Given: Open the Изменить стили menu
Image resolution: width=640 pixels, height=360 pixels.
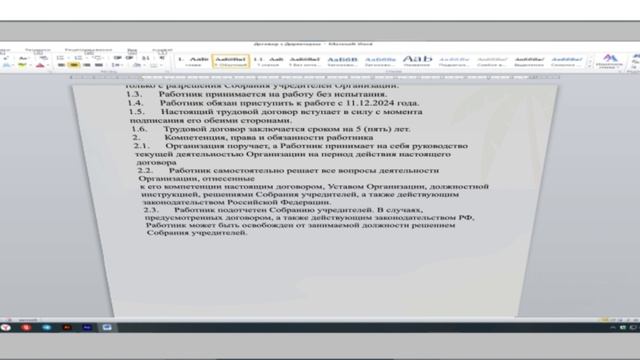Looking at the screenshot, I should point(609,61).
